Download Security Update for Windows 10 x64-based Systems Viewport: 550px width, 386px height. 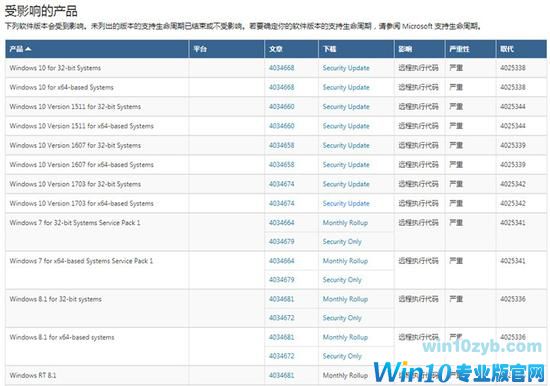pyautogui.click(x=346, y=87)
